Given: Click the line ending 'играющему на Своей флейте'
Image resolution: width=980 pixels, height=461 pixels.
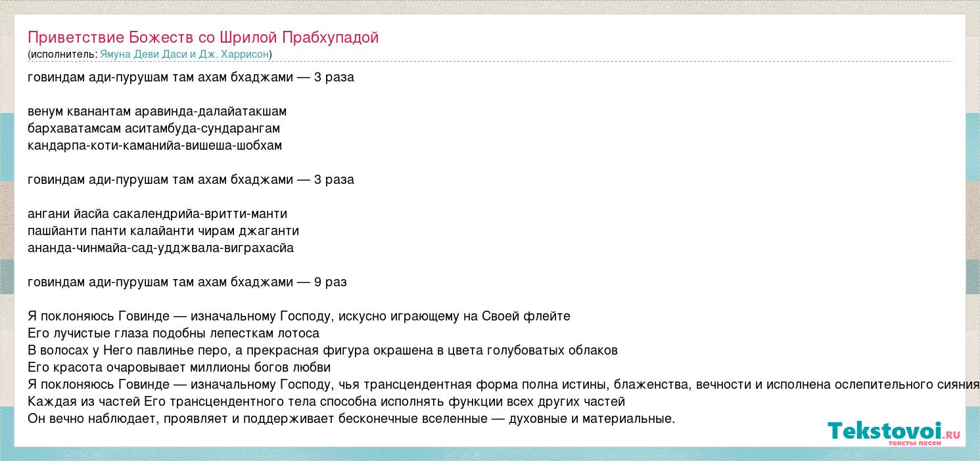Looking at the screenshot, I should (x=299, y=317).
